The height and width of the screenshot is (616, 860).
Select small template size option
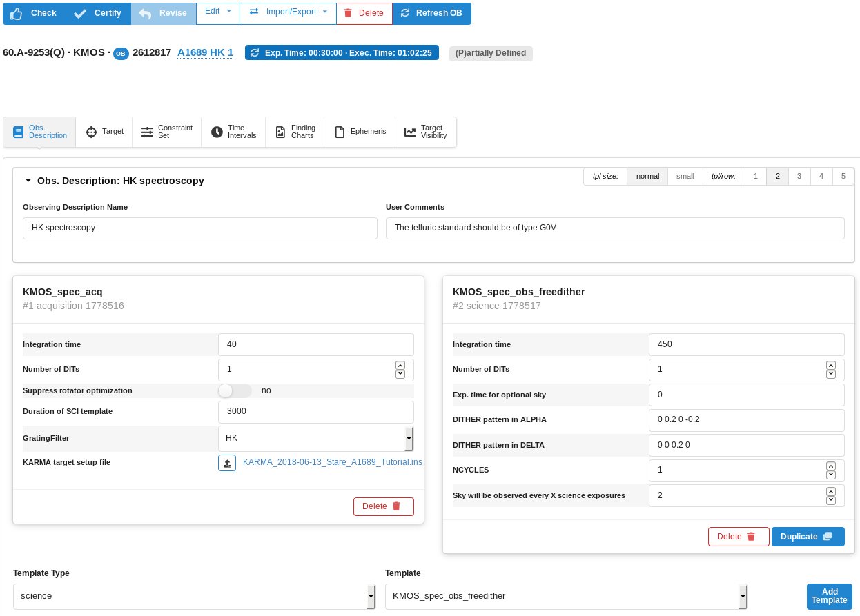coord(685,177)
